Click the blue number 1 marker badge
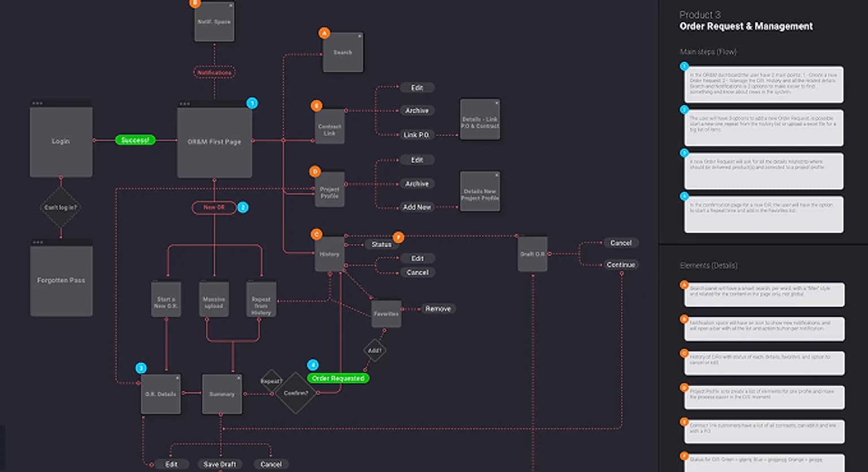Viewport: 868px width, 472px height. tap(253, 103)
